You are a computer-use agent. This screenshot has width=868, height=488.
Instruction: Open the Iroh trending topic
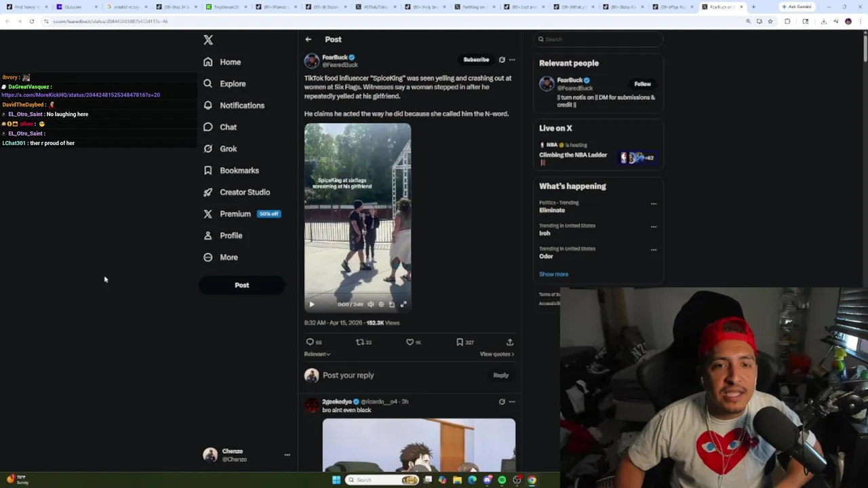pyautogui.click(x=545, y=233)
